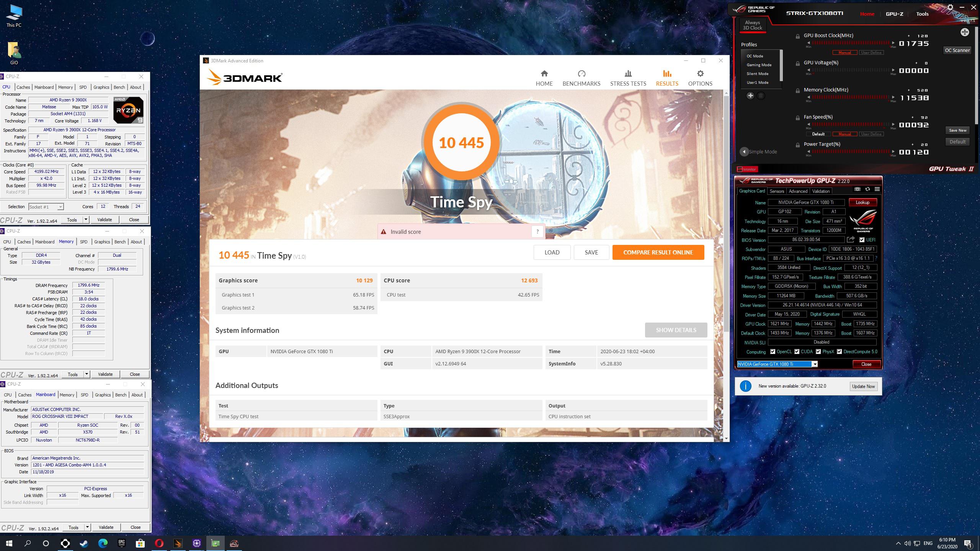This screenshot has height=551, width=980.
Task: Click lock icon next to GPU Boost Clock
Action: pos(798,36)
